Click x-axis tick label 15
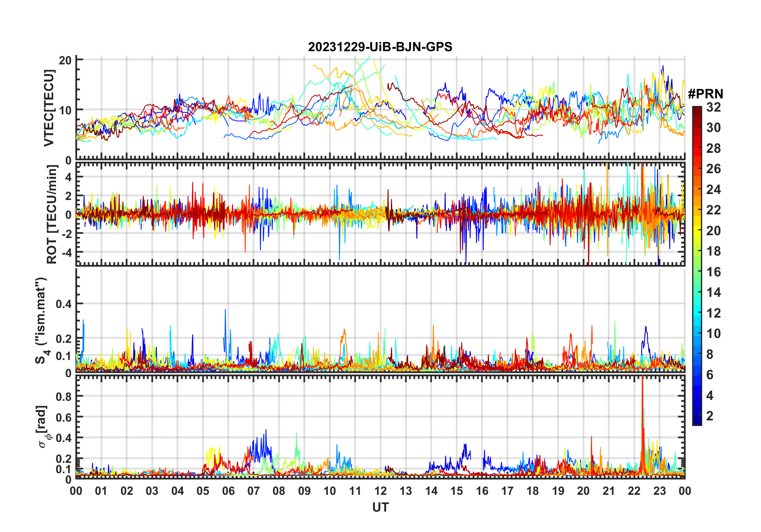Image resolution: width=761 pixels, height=532 pixels. [x=457, y=491]
